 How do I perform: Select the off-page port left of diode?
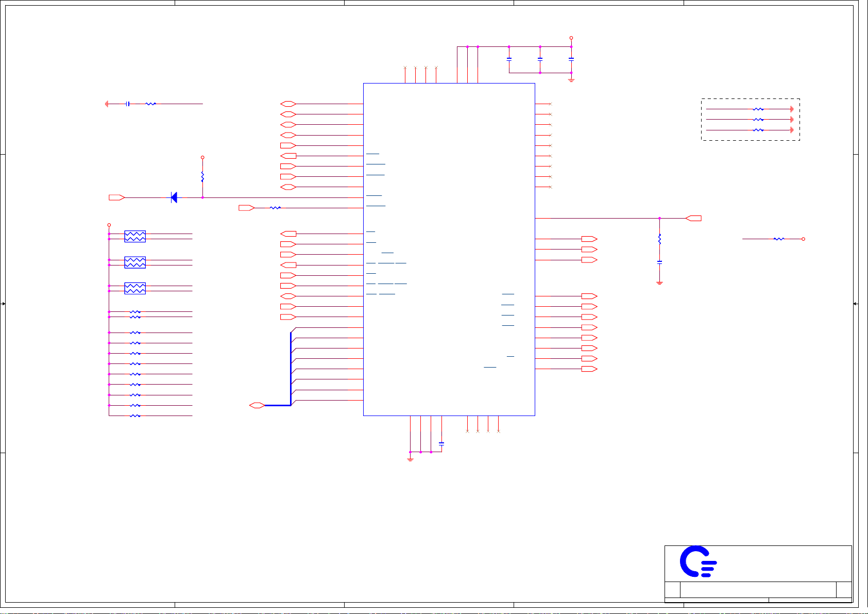[117, 197]
